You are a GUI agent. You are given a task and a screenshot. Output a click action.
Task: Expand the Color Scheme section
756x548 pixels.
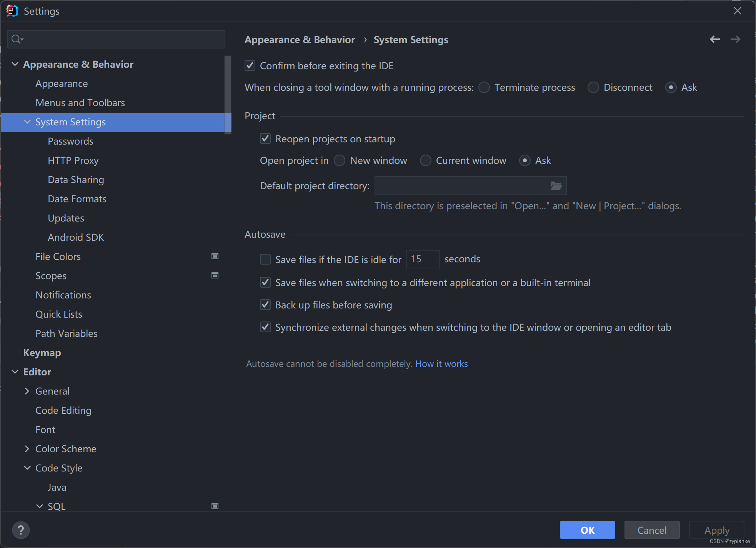tap(27, 448)
